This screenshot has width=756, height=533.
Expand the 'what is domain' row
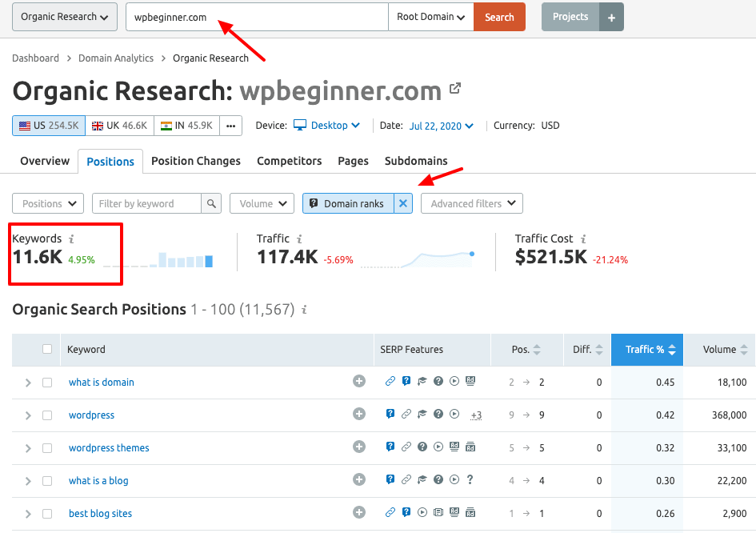pos(28,383)
